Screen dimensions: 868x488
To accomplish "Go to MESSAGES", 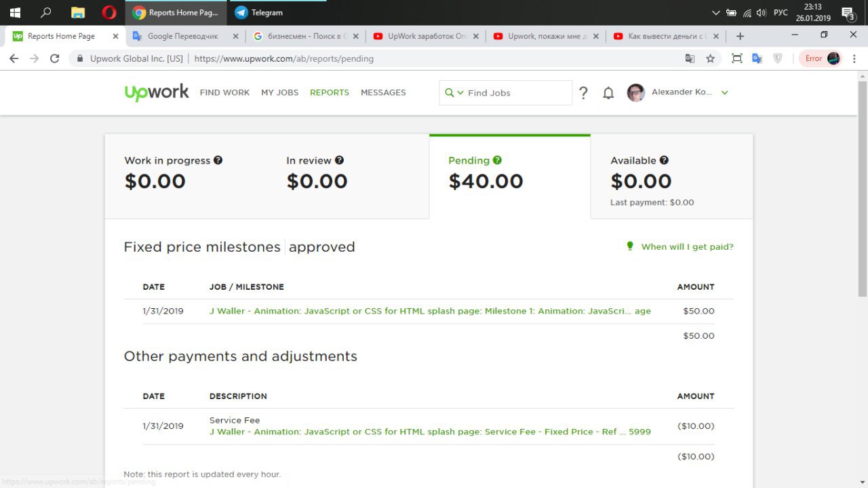I will point(383,92).
